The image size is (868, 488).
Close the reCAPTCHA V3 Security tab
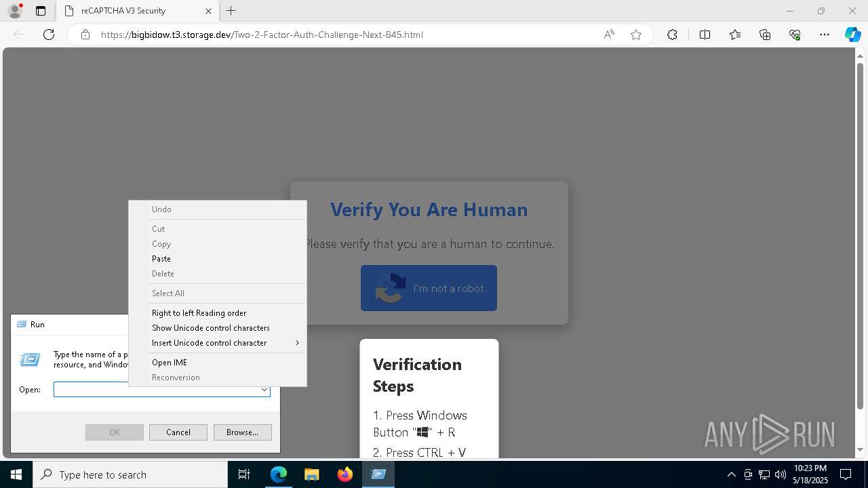click(208, 11)
